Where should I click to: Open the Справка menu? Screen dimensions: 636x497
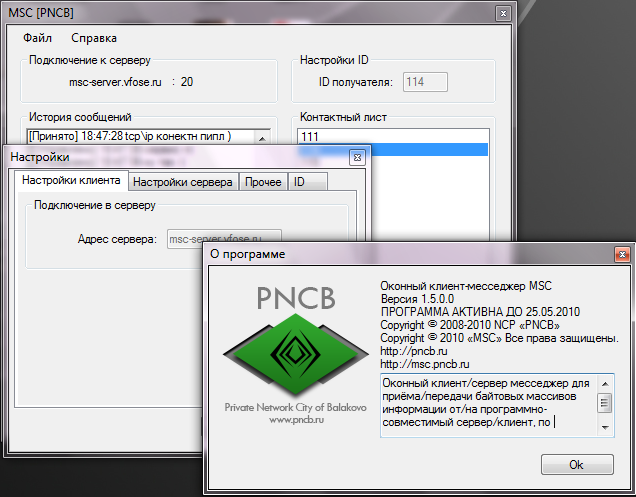click(94, 38)
